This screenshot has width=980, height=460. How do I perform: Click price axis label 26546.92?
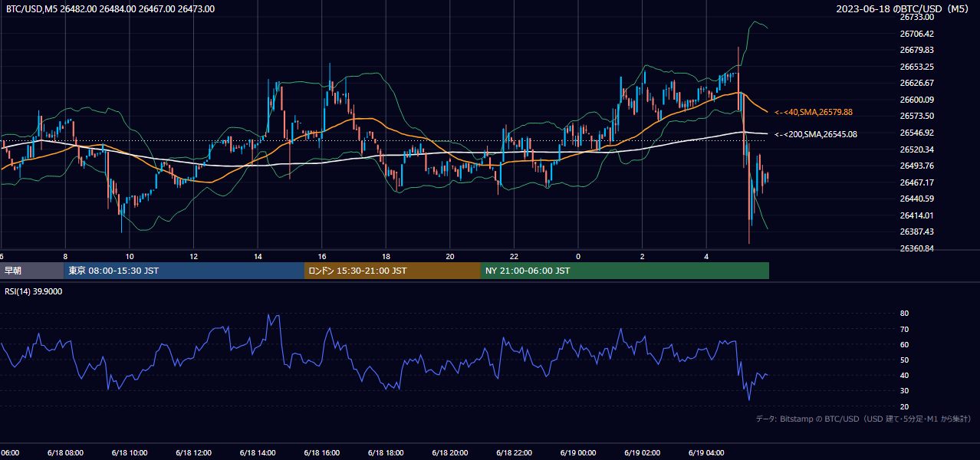[916, 133]
